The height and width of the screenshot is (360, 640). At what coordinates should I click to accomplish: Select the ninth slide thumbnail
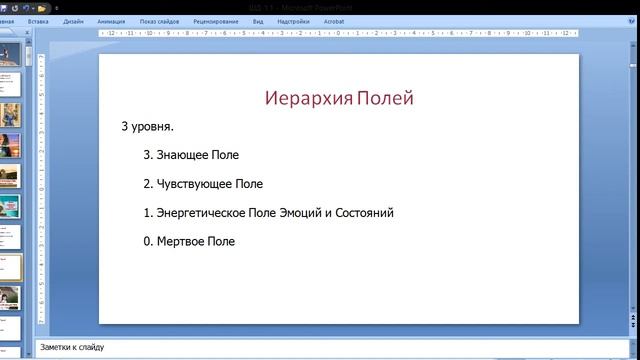coord(10,298)
